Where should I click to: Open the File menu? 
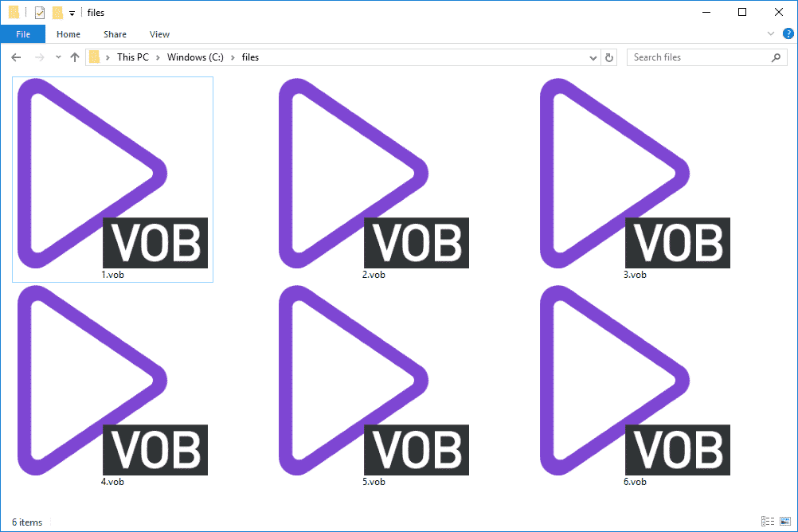point(23,34)
